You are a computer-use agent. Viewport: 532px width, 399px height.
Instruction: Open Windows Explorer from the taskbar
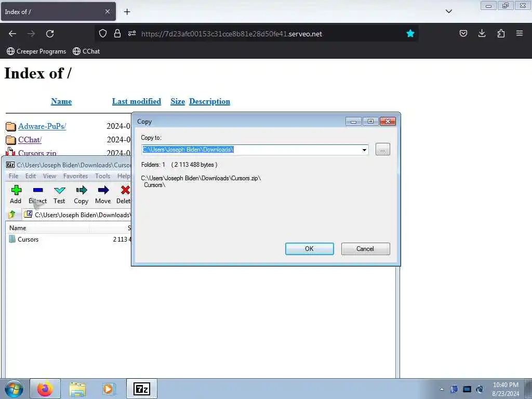[x=77, y=389]
